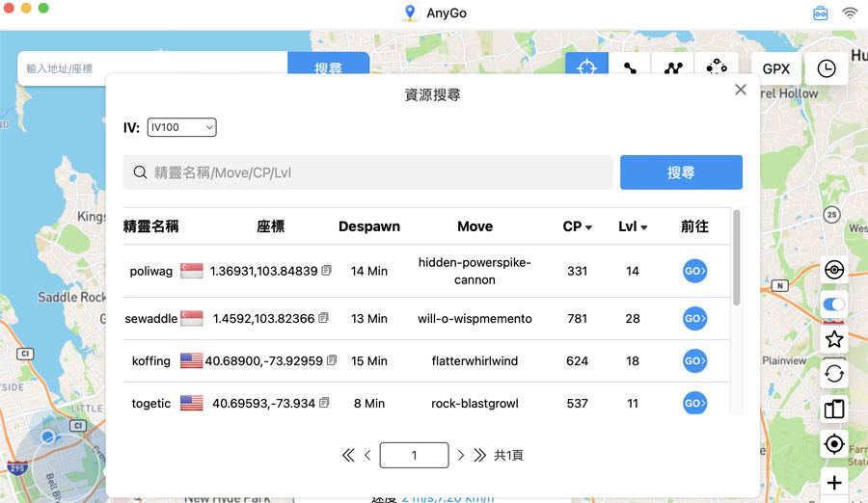The height and width of the screenshot is (503, 868).
Task: Close the 資源搜尋 dialog
Action: pos(741,90)
